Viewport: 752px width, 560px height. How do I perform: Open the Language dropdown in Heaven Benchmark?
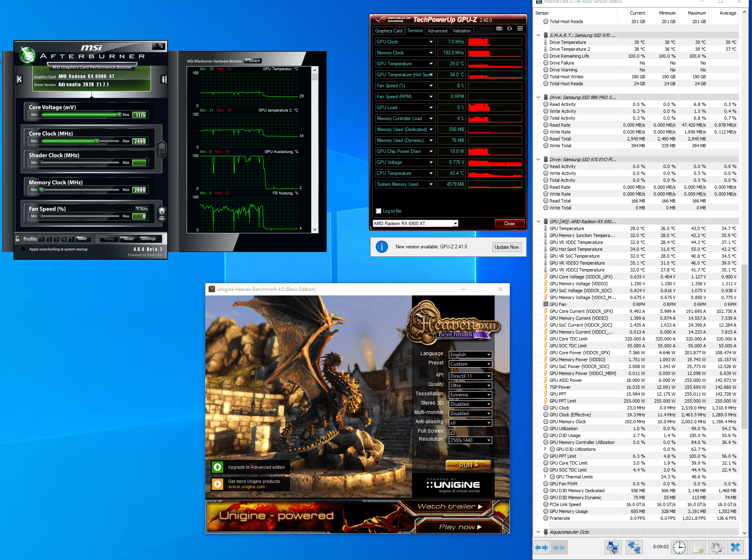click(470, 355)
